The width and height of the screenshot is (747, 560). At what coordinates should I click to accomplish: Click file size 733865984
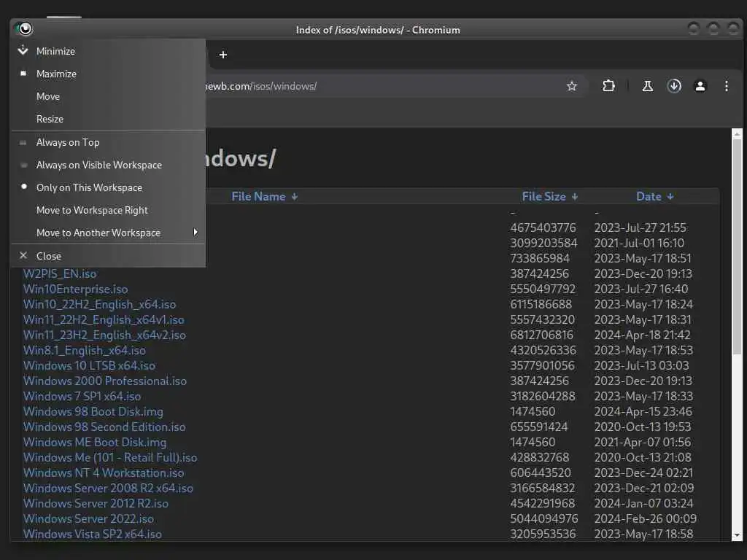pyautogui.click(x=540, y=259)
